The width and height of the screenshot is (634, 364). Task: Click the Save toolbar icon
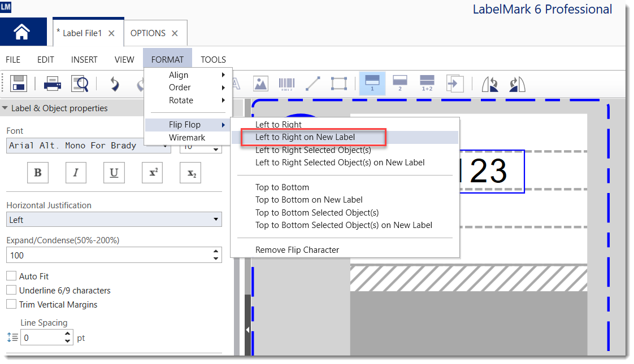click(x=19, y=84)
